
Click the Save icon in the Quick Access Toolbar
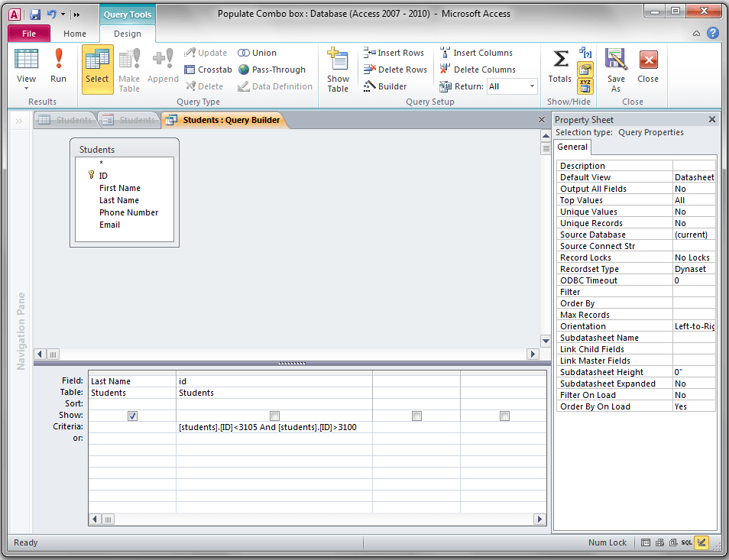pos(35,15)
